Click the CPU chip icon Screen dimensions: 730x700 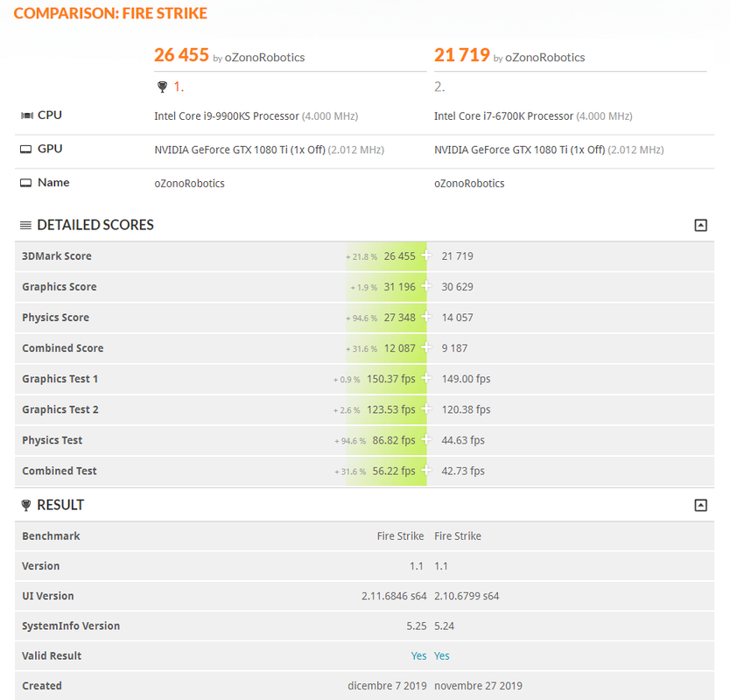[27, 115]
